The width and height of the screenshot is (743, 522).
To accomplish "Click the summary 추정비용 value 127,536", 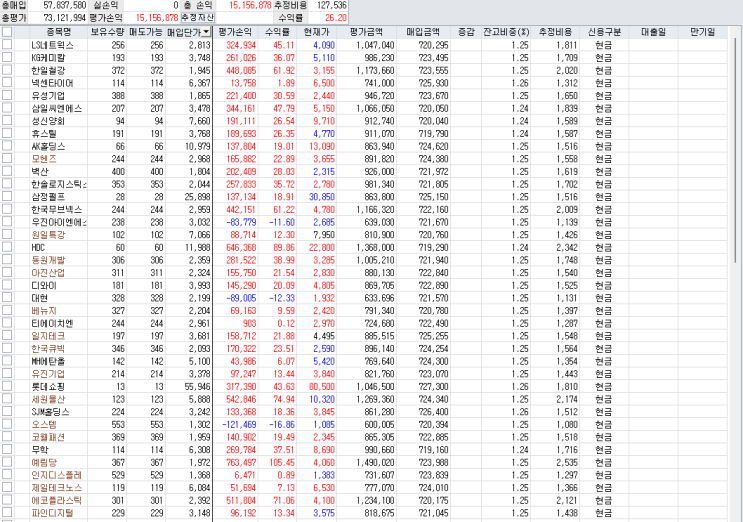I will click(331, 5).
